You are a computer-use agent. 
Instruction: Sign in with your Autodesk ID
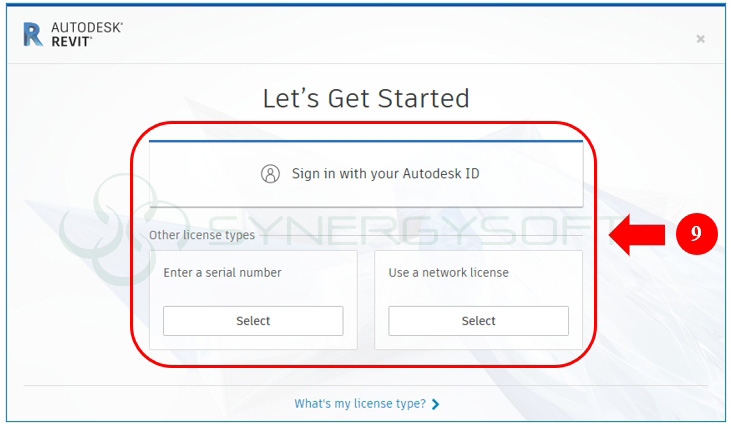(385, 173)
